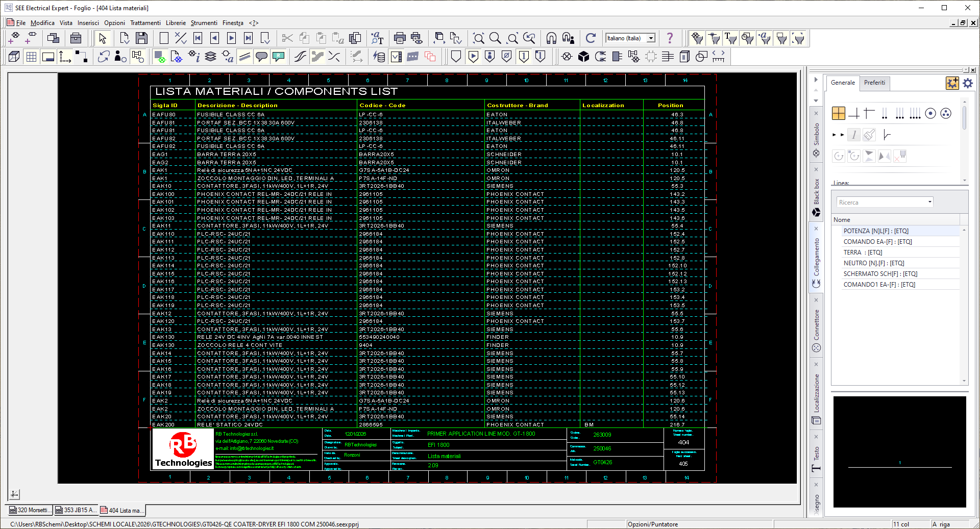
Task: Open the Simbolo side panel tab
Action: 816,135
